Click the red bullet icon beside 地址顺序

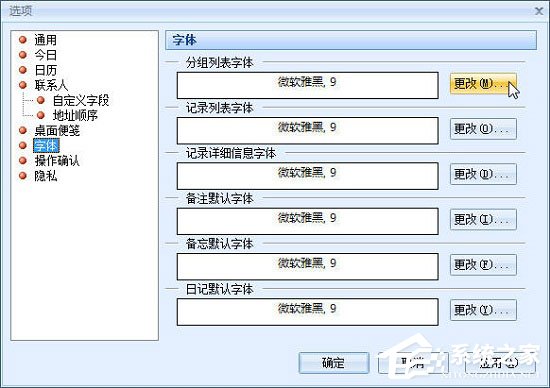[41, 115]
